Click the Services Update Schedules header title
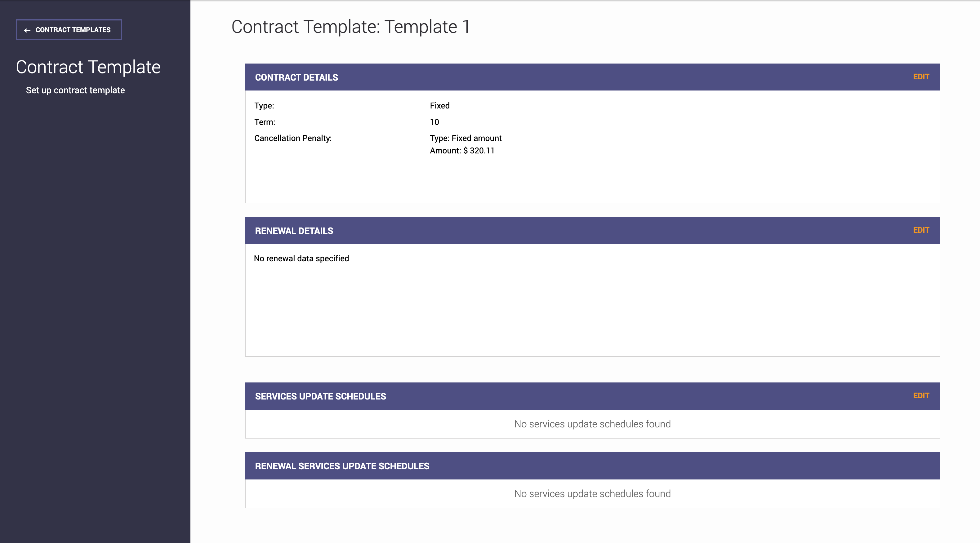This screenshot has height=543, width=980. tap(320, 396)
